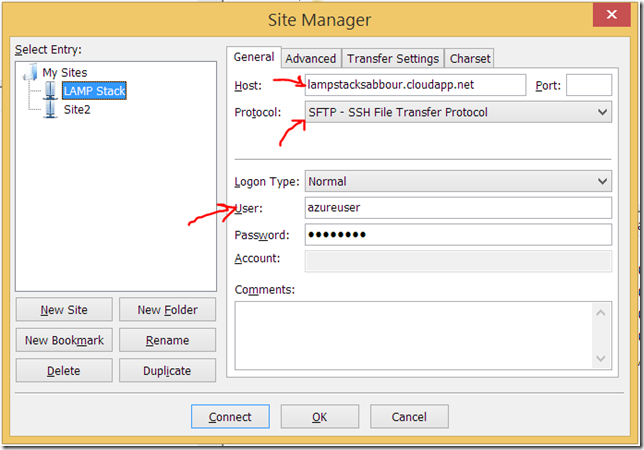Viewport: 644px width, 450px height.
Task: Click the Cancel button
Action: [409, 417]
